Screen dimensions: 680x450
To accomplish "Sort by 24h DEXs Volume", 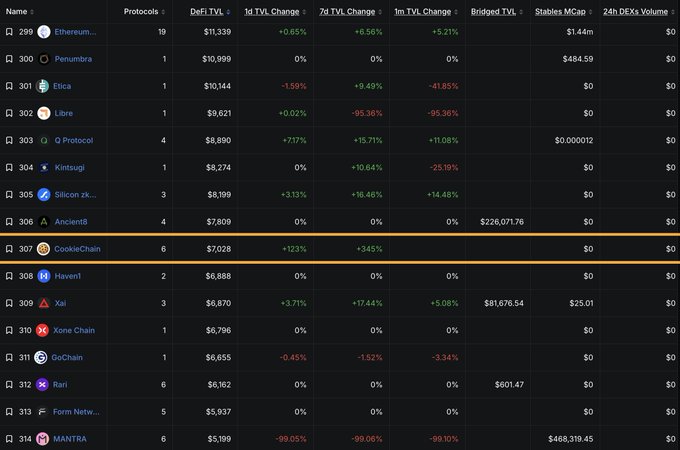I will click(x=639, y=11).
